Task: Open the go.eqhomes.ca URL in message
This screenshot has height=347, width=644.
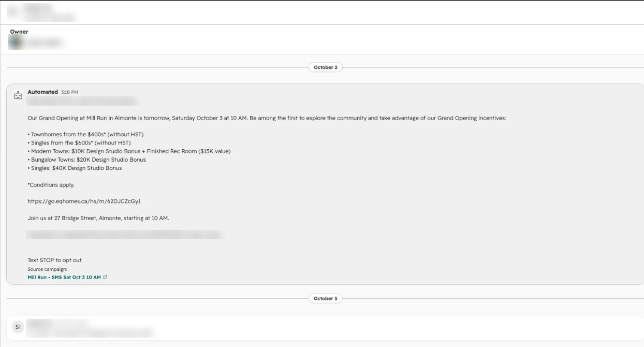Action: 84,201
